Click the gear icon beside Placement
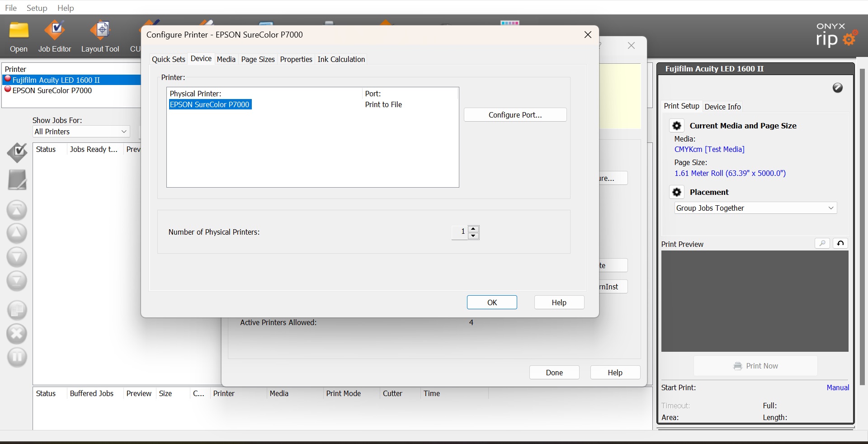 [677, 192]
